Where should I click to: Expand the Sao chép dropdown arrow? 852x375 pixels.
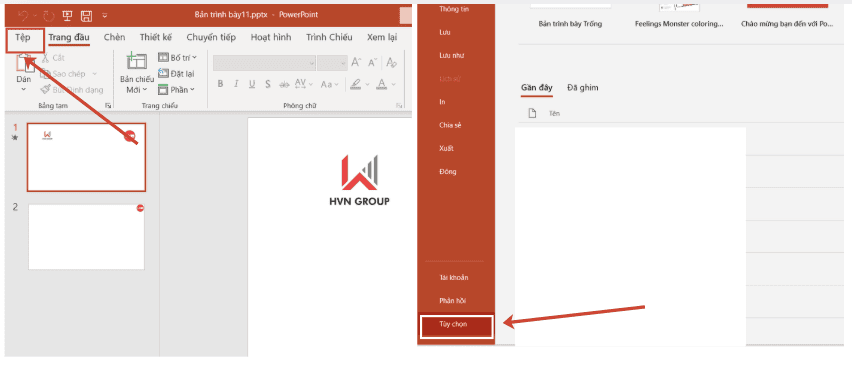pos(95,74)
